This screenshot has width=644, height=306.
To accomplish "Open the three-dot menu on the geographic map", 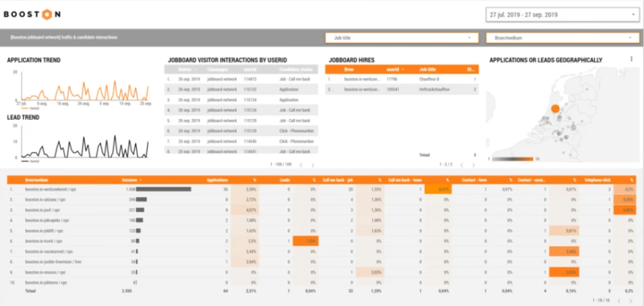I will click(631, 59).
